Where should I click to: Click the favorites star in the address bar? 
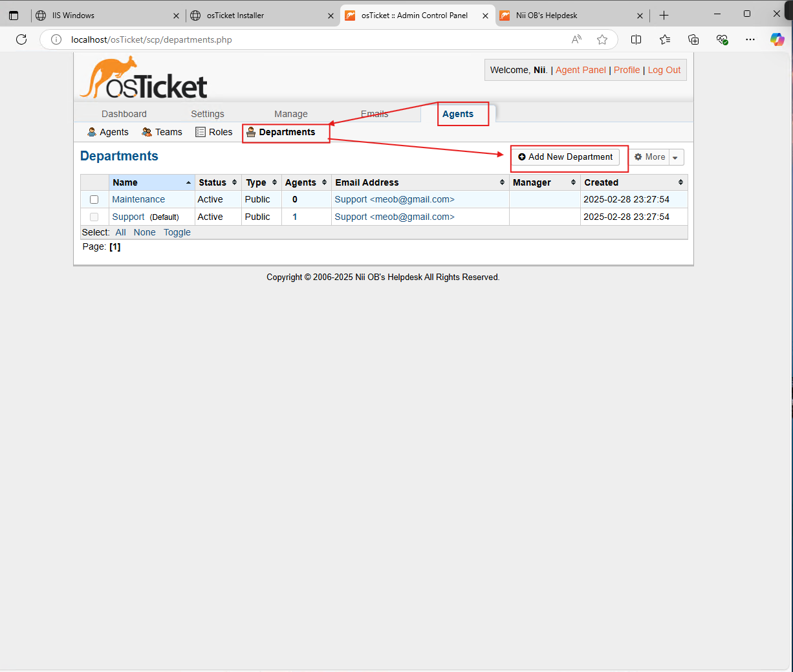tap(602, 39)
